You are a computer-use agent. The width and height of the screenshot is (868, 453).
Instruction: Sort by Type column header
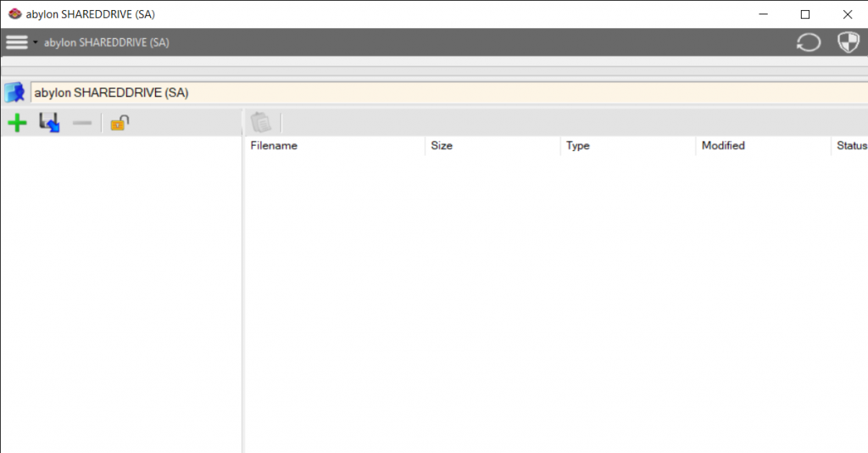pos(628,146)
